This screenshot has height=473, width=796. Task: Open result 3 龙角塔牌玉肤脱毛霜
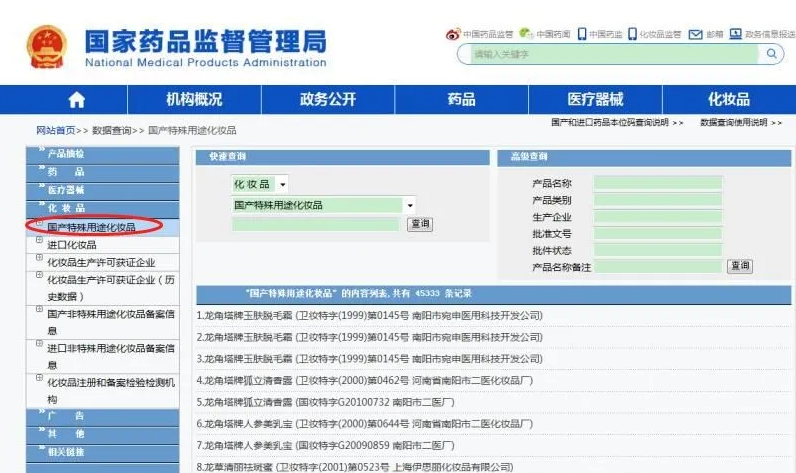point(370,359)
